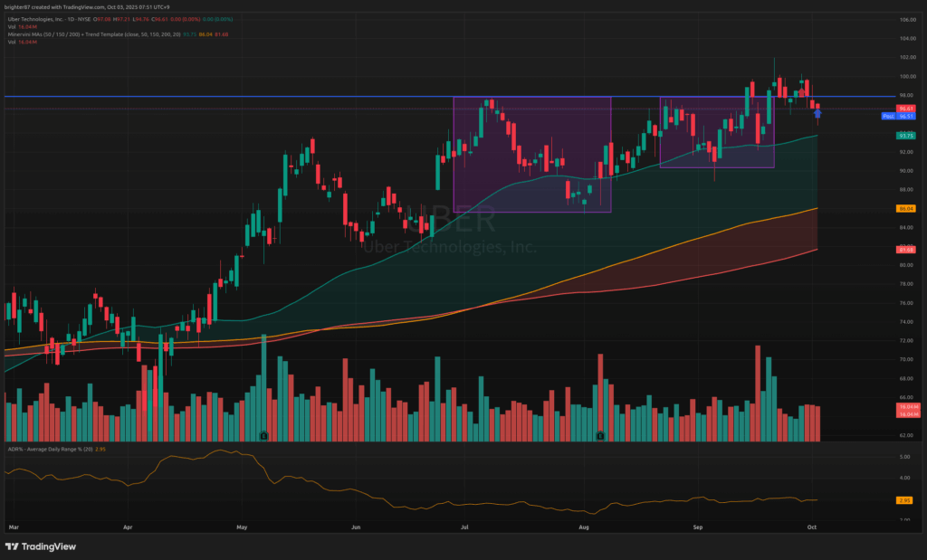927x560 pixels.
Task: Click the TradingView logo at bottom left
Action: (41, 546)
